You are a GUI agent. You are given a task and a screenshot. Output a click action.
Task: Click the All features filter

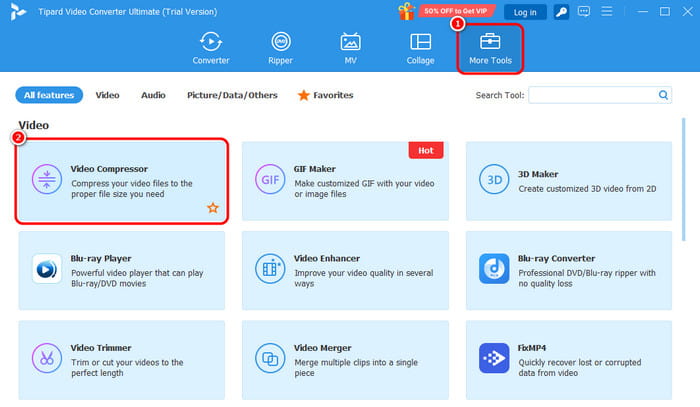tap(49, 95)
